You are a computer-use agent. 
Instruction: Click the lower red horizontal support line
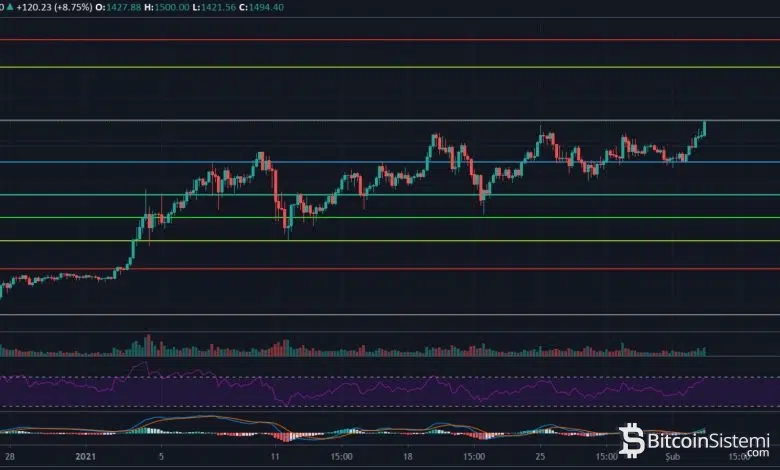click(390, 269)
